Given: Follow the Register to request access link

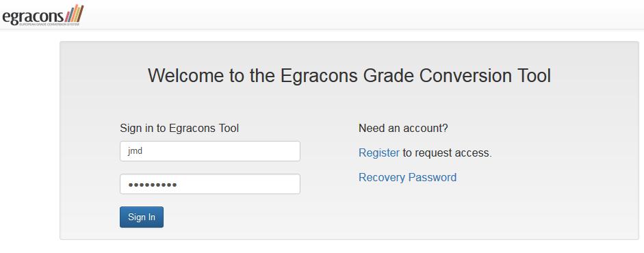Looking at the screenshot, I should [x=378, y=153].
